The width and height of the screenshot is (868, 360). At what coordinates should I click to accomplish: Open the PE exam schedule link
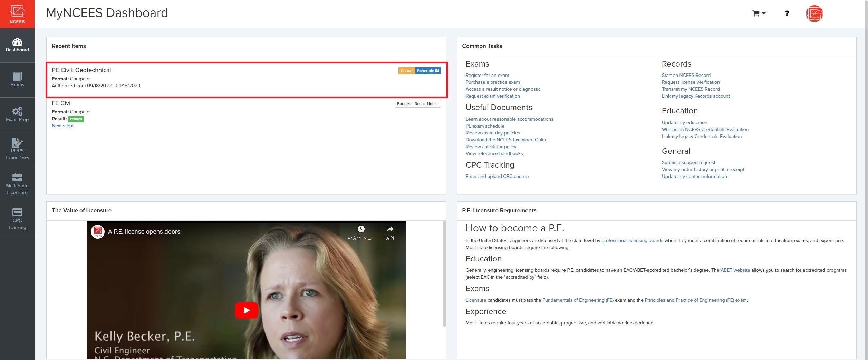point(485,126)
